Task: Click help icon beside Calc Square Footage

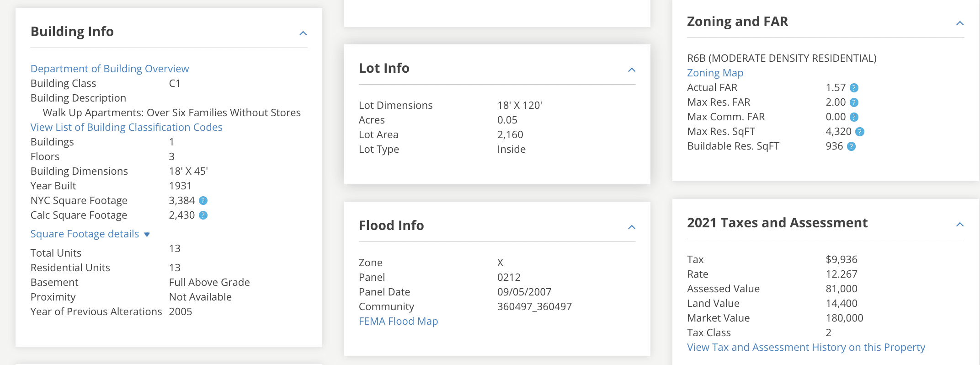Action: 203,215
